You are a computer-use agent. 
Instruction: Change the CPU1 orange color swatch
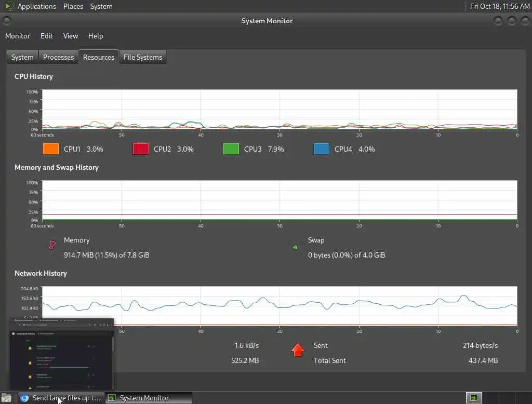51,149
